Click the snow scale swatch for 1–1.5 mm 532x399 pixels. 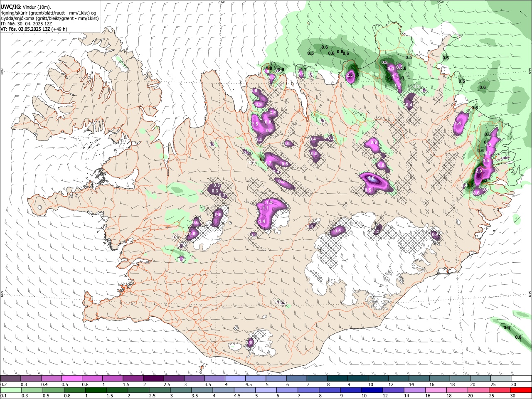[x=113, y=379]
